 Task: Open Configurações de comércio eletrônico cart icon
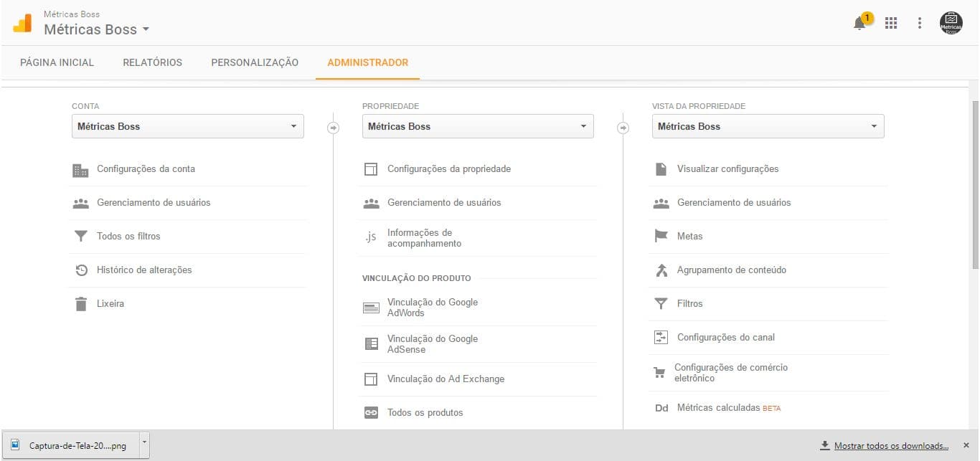pyautogui.click(x=661, y=372)
